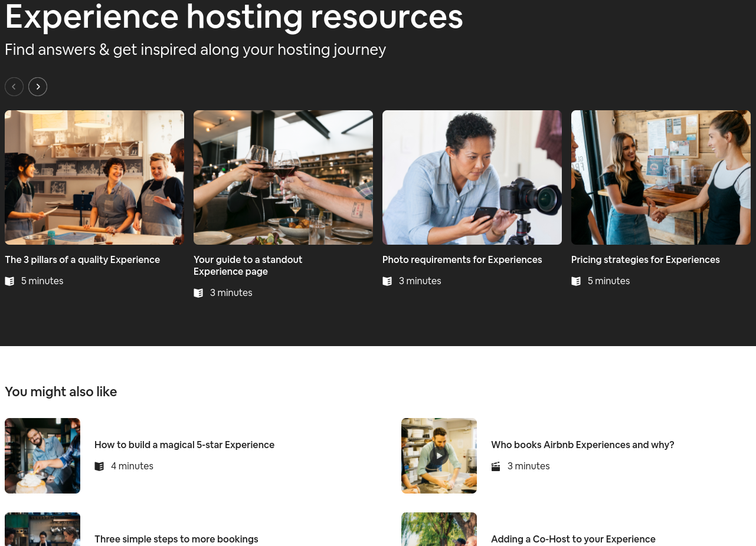Advance the carousel with the next arrow button
The height and width of the screenshot is (546, 756).
pyautogui.click(x=38, y=87)
